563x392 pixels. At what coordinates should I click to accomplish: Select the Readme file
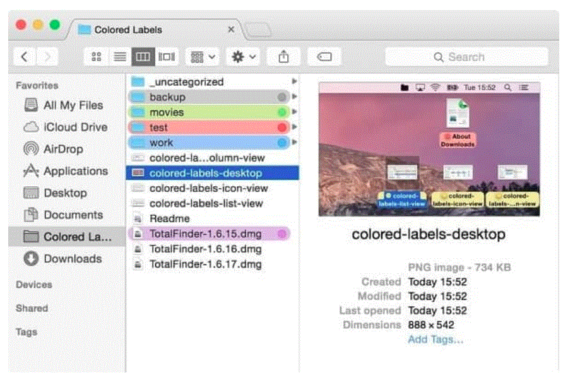213,218
